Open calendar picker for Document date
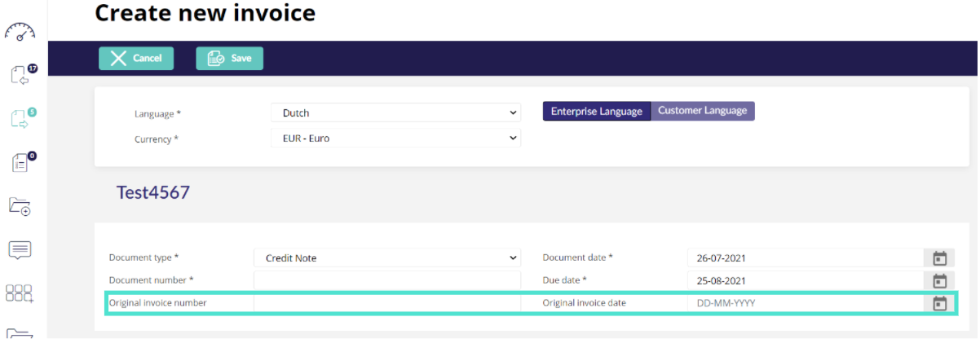The image size is (980, 339). (939, 258)
